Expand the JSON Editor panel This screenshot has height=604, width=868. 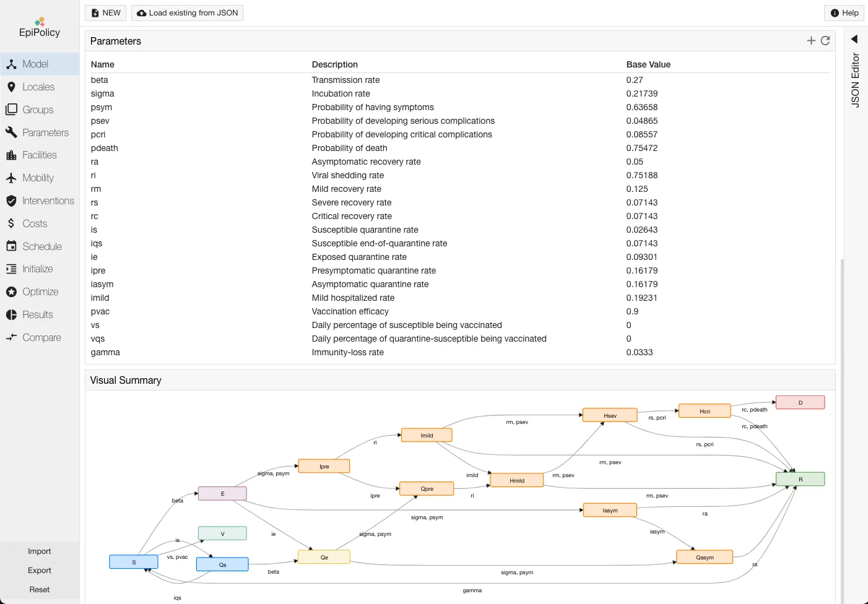[854, 38]
